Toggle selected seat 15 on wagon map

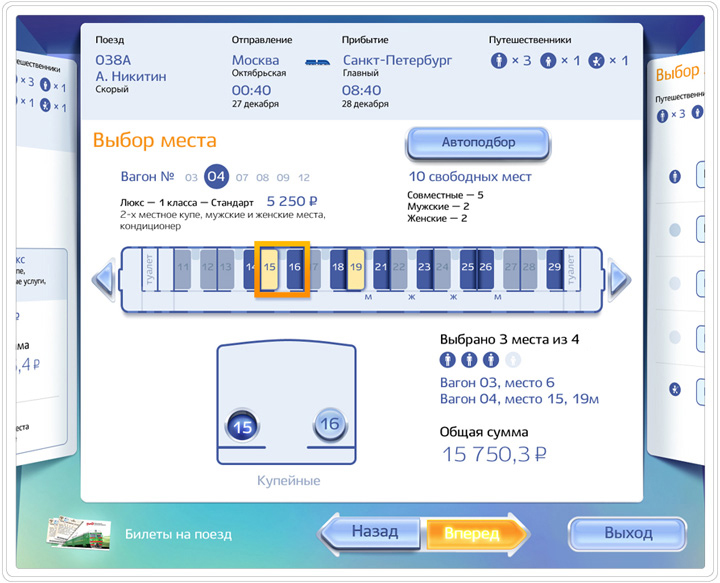270,269
